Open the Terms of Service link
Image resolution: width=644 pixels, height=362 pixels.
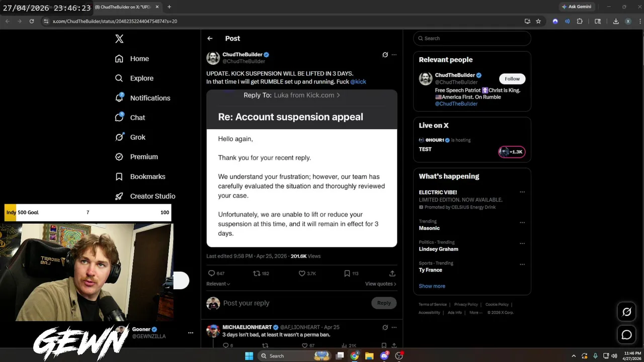pos(433,304)
